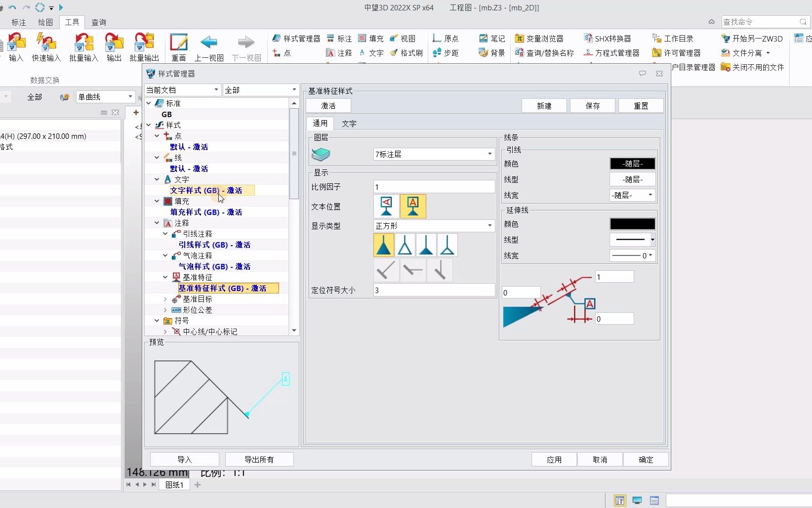Toggle left-side 文本位置 text position option
This screenshot has width=812, height=508.
point(386,207)
